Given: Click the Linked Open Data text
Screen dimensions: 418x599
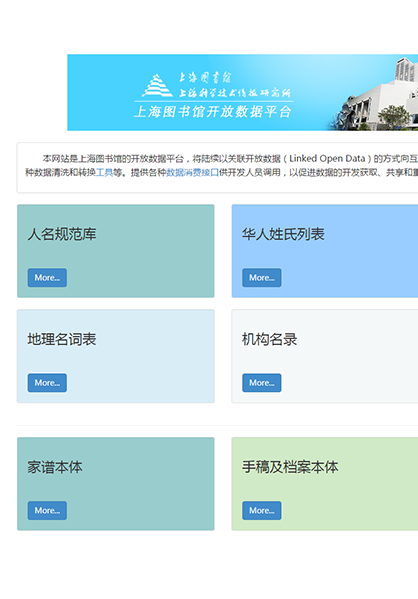Looking at the screenshot, I should point(327,159).
